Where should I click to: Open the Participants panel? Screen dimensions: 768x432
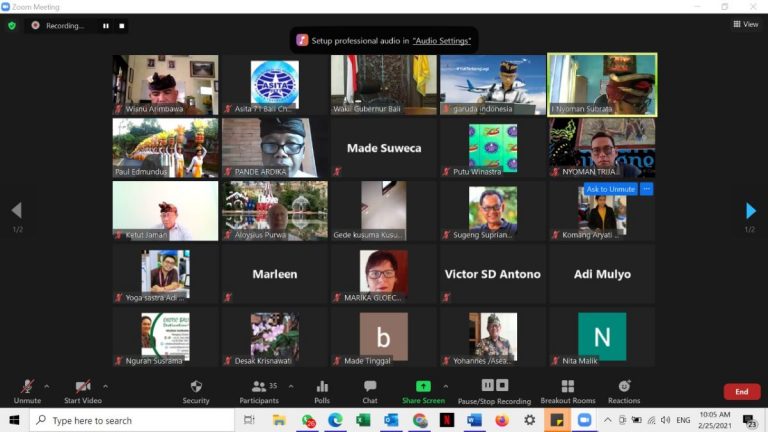[259, 391]
